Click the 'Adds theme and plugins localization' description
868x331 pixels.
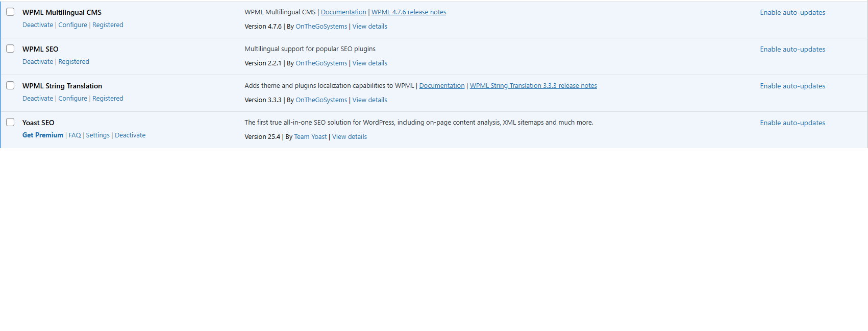pos(329,86)
